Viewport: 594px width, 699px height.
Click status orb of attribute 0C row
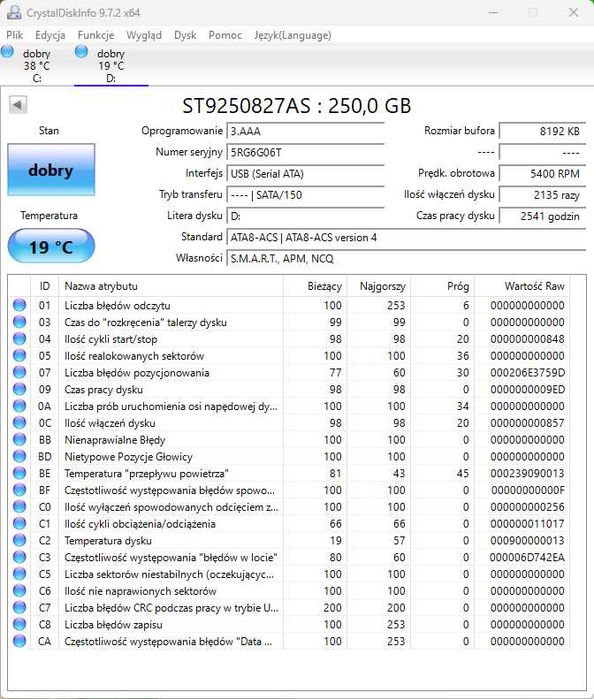19,423
